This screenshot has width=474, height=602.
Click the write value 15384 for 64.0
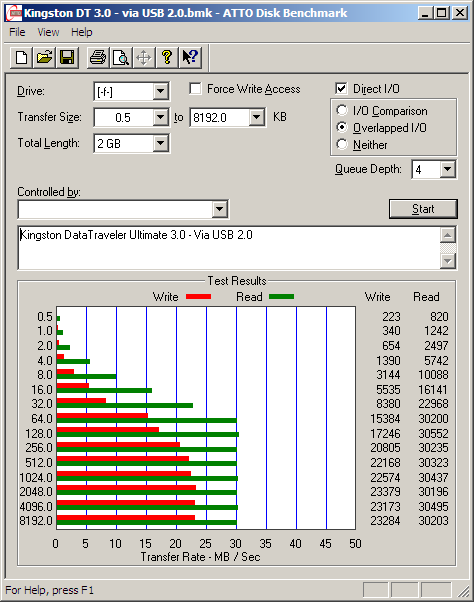click(x=385, y=419)
